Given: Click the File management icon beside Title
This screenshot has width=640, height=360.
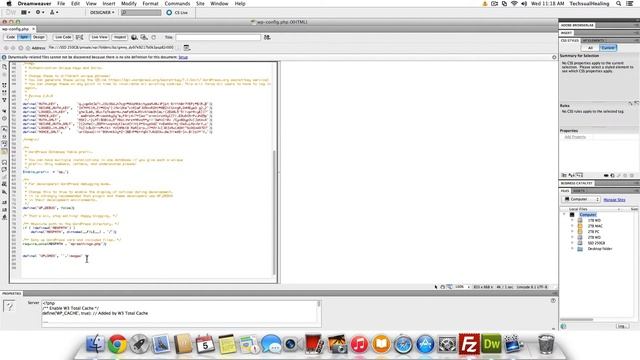Looking at the screenshot, I should (x=267, y=37).
